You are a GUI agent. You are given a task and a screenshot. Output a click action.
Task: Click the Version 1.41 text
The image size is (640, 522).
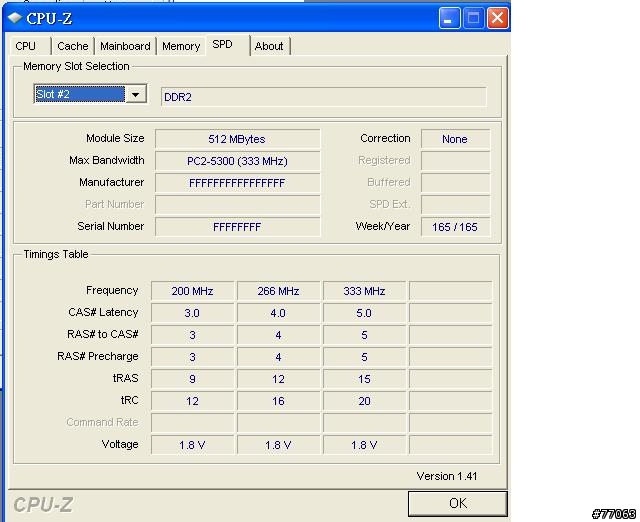pyautogui.click(x=447, y=476)
